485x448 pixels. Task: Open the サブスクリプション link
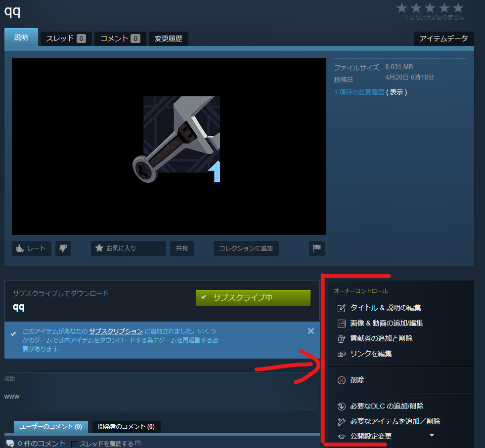click(116, 331)
